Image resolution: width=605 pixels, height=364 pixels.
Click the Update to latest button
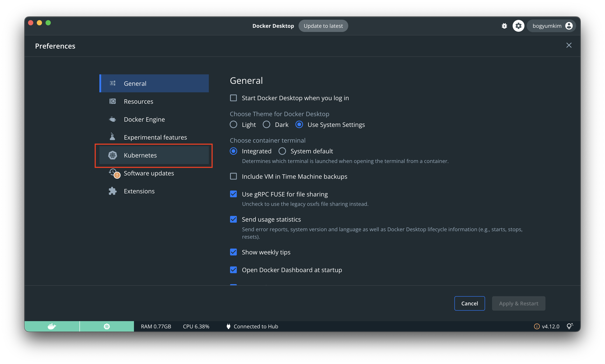coord(323,26)
